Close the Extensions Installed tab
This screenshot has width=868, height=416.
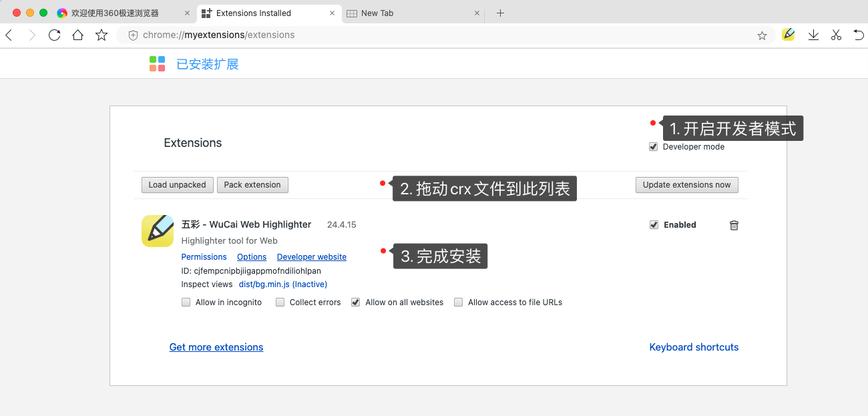[x=333, y=13]
